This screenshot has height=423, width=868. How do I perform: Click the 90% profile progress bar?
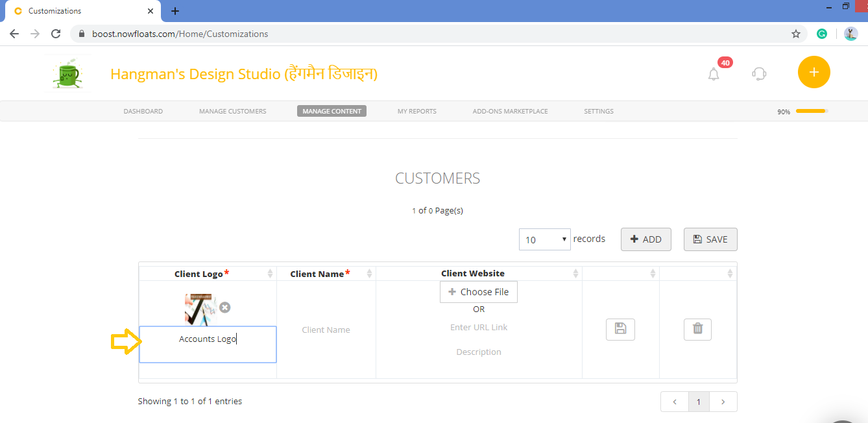812,111
